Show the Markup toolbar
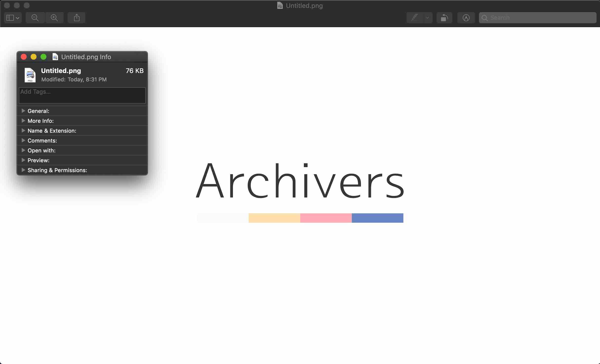Image resolution: width=600 pixels, height=364 pixels. point(466,18)
